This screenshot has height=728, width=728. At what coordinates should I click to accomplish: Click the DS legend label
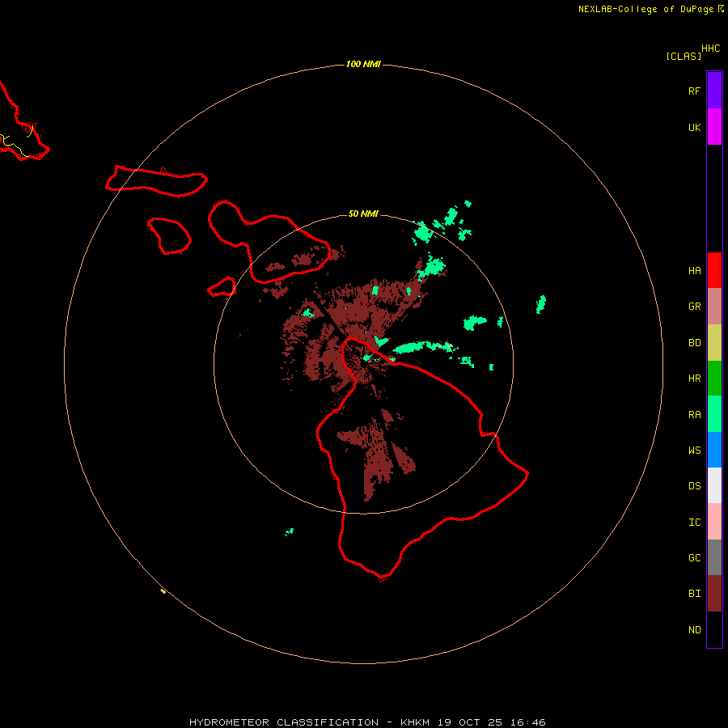pos(694,486)
